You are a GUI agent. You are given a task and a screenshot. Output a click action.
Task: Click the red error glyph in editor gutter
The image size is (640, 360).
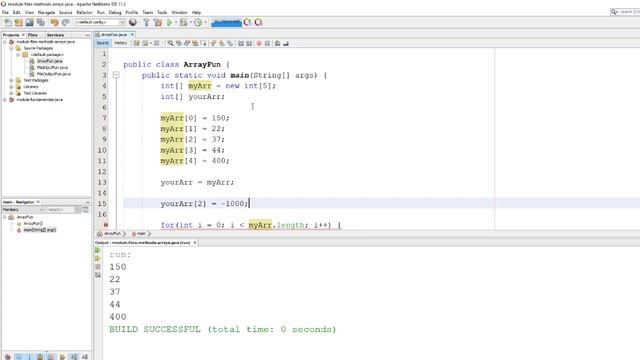pos(106,225)
